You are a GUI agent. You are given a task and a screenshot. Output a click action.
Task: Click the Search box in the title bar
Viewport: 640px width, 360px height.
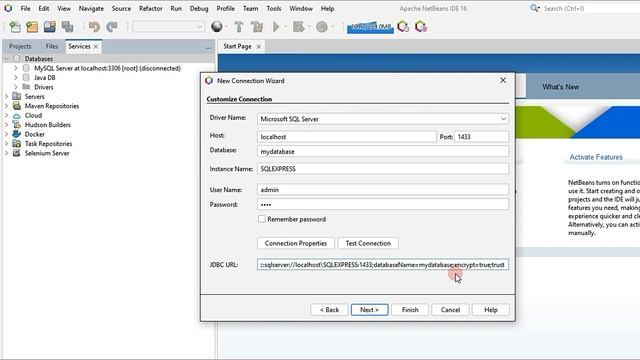tap(591, 8)
